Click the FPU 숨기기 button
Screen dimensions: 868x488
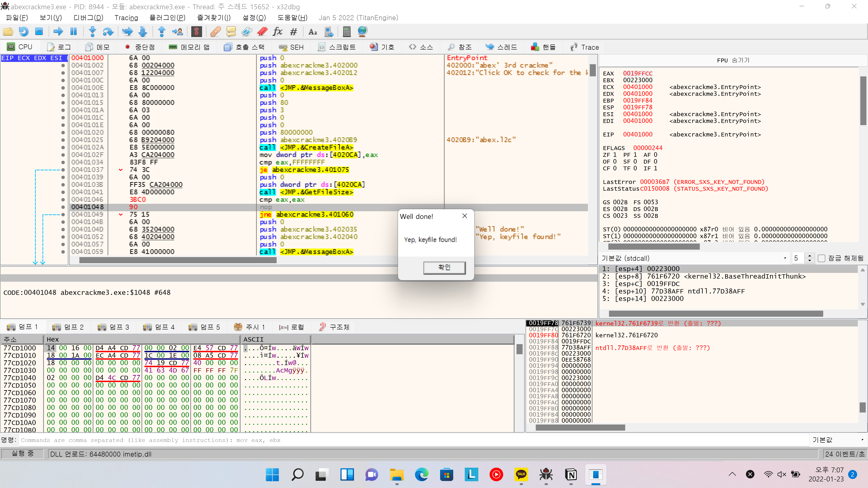point(733,60)
